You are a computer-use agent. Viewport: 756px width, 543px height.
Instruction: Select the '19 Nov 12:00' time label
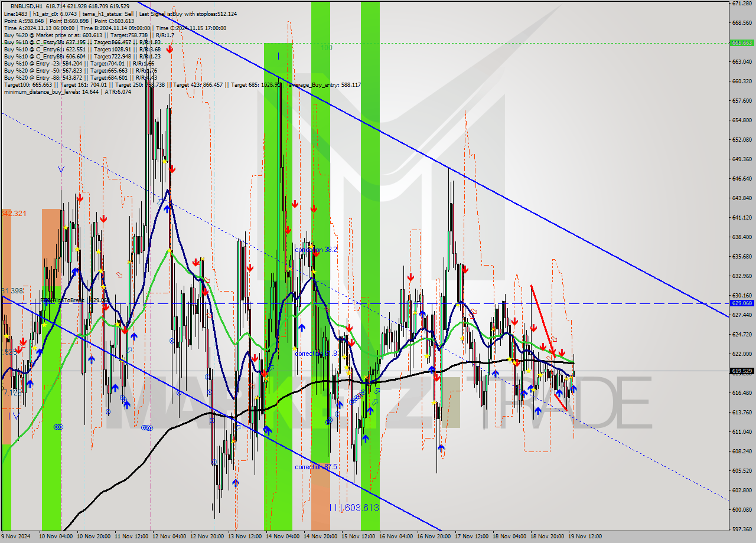(x=585, y=537)
